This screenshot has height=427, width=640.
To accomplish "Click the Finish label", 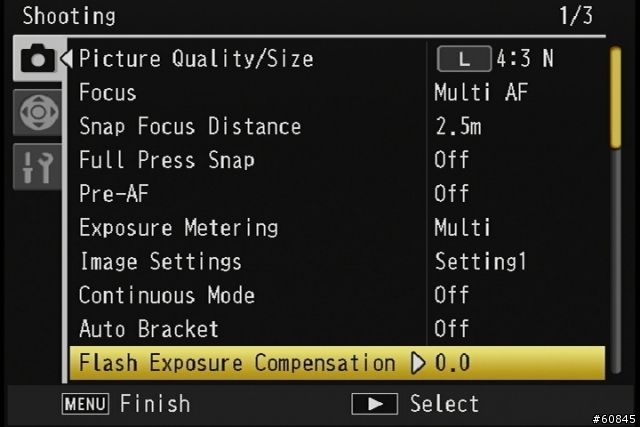I will pos(155,404).
